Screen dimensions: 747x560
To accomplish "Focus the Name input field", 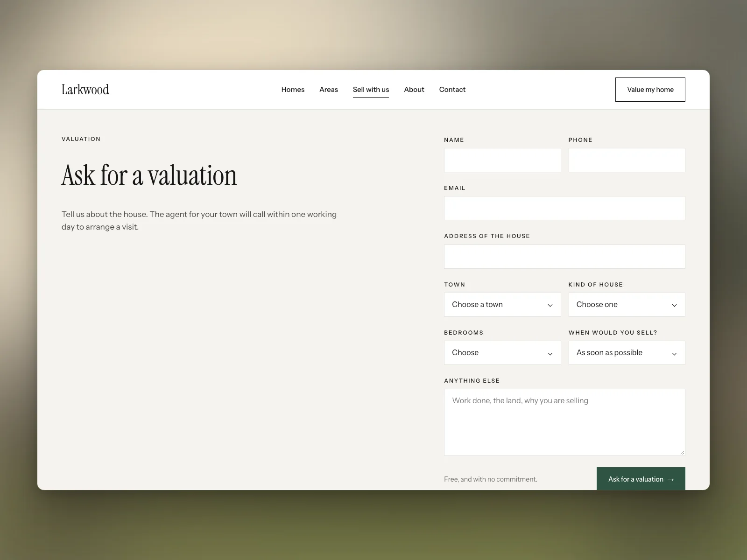I will point(502,160).
